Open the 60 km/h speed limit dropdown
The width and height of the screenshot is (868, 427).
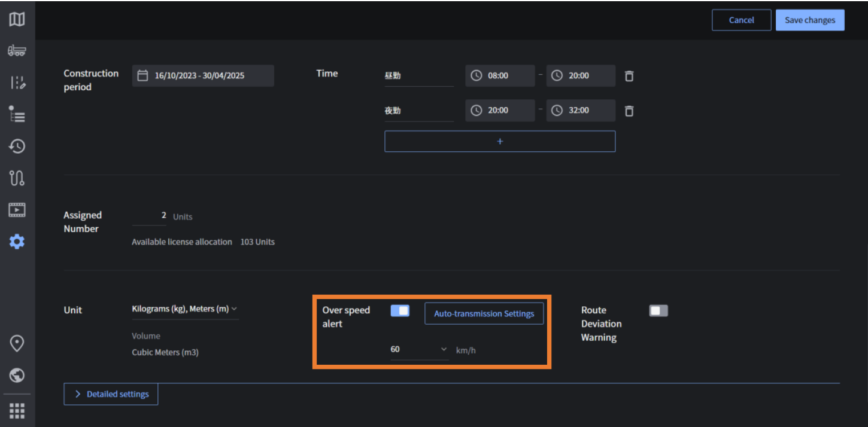[419, 350]
